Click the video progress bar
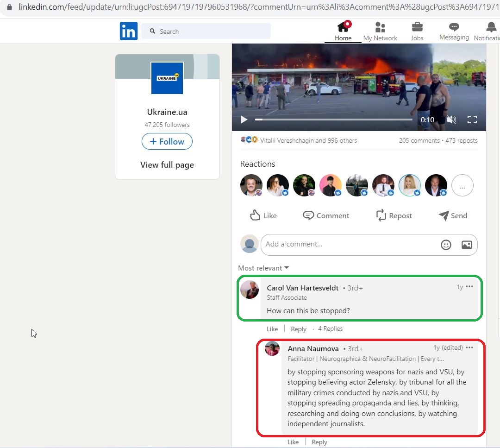The width and height of the screenshot is (500, 448). pyautogui.click(x=333, y=120)
